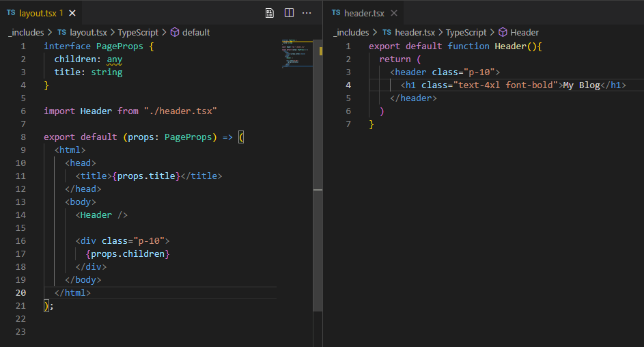The image size is (644, 347).
Task: Click {props.children} expression on line 17
Action: 128,254
